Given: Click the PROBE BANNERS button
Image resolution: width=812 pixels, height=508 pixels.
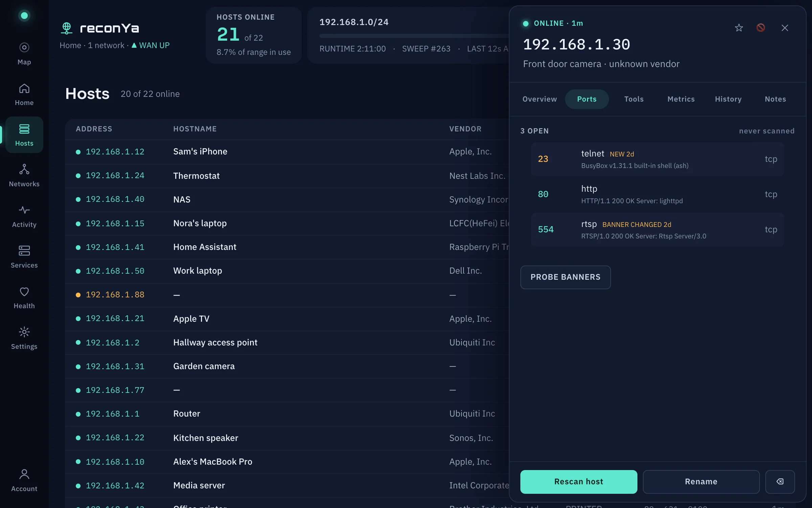Looking at the screenshot, I should pyautogui.click(x=565, y=277).
